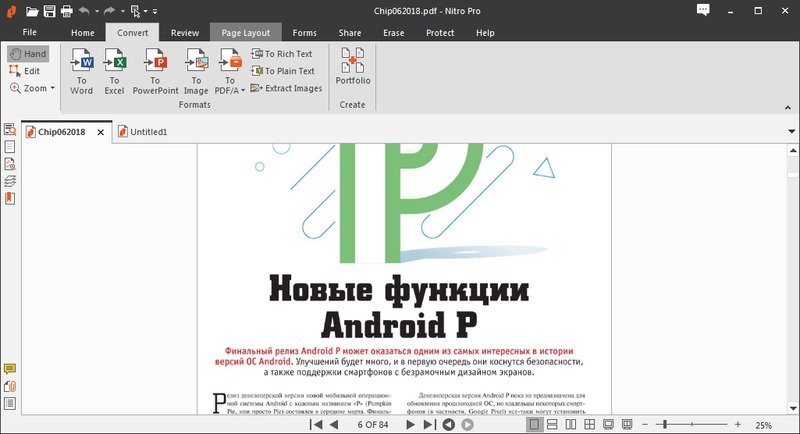
Task: Switch to the Untitled1 document tab
Action: click(x=143, y=132)
